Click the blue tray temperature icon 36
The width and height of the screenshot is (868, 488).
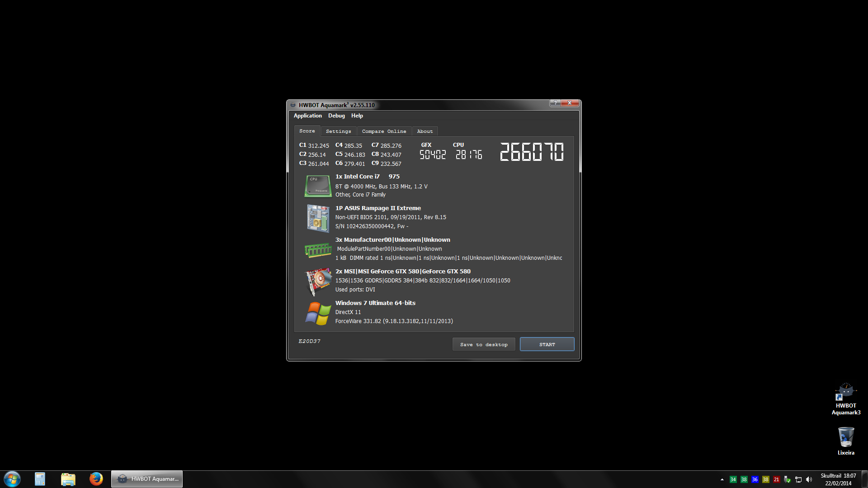point(755,479)
